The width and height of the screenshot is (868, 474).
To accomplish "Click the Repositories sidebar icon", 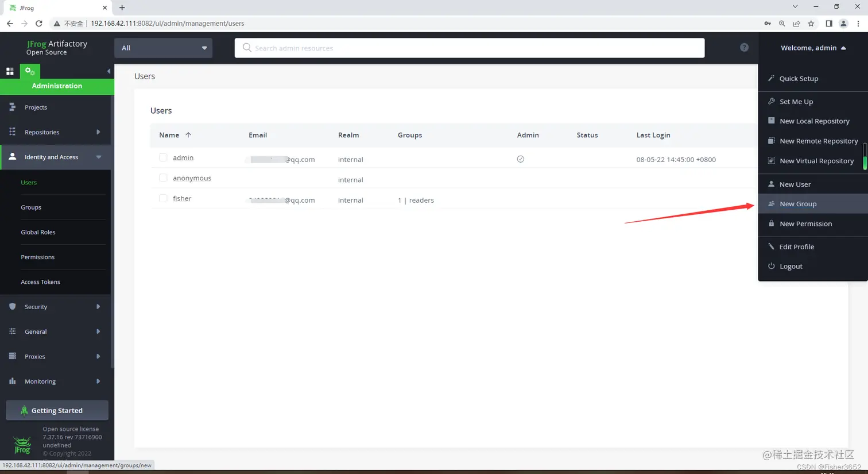I will [12, 132].
